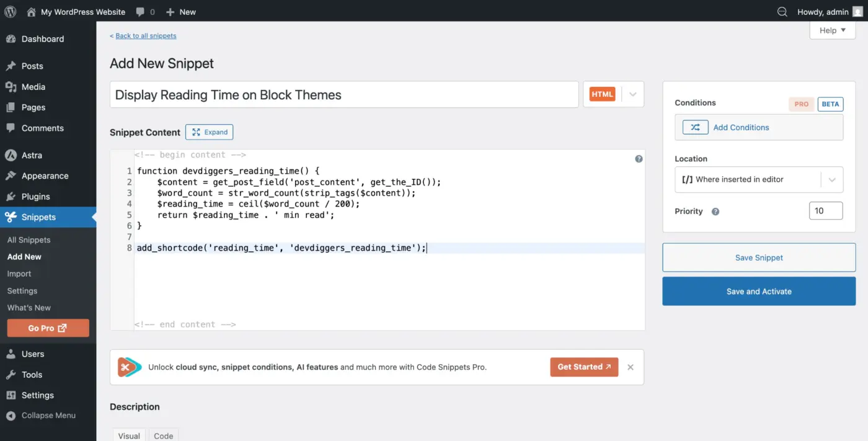Click the Go Pro button
This screenshot has width=868, height=441.
(48, 328)
